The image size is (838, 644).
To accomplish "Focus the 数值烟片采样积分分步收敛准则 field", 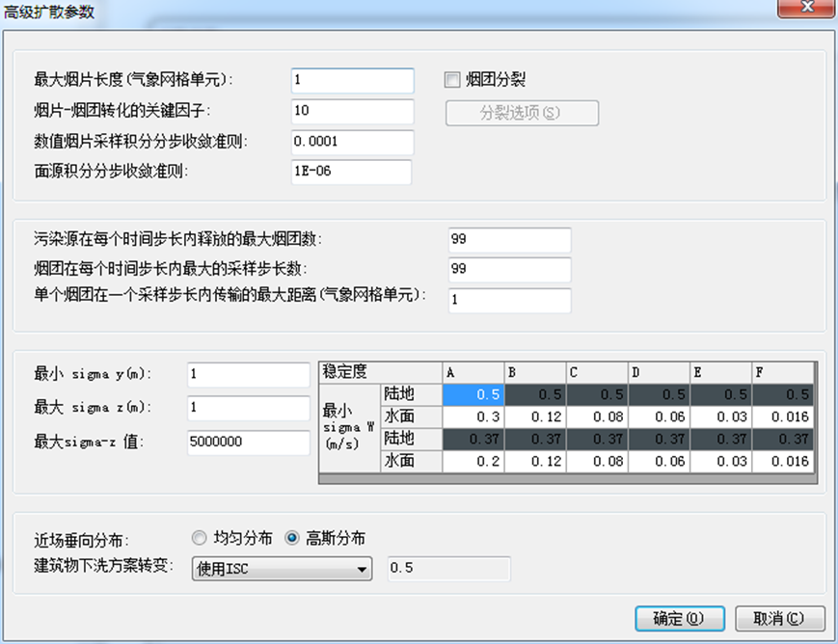I will point(352,142).
